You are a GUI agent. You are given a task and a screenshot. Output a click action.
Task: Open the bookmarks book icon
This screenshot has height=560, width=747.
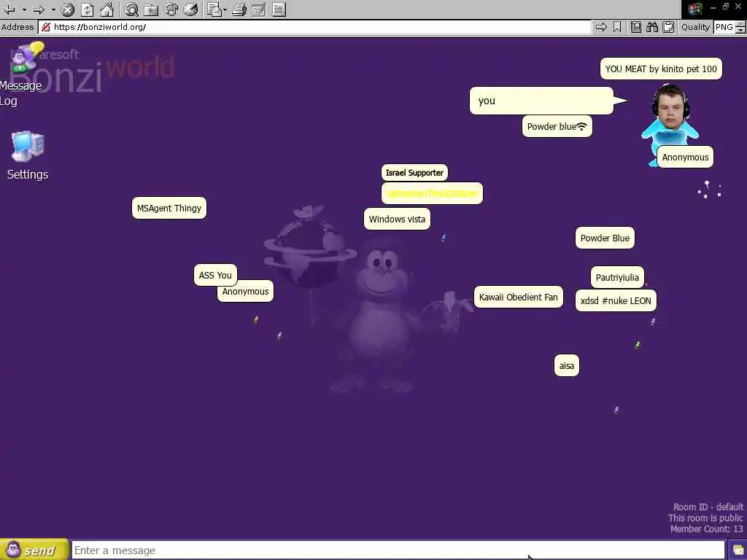636,27
